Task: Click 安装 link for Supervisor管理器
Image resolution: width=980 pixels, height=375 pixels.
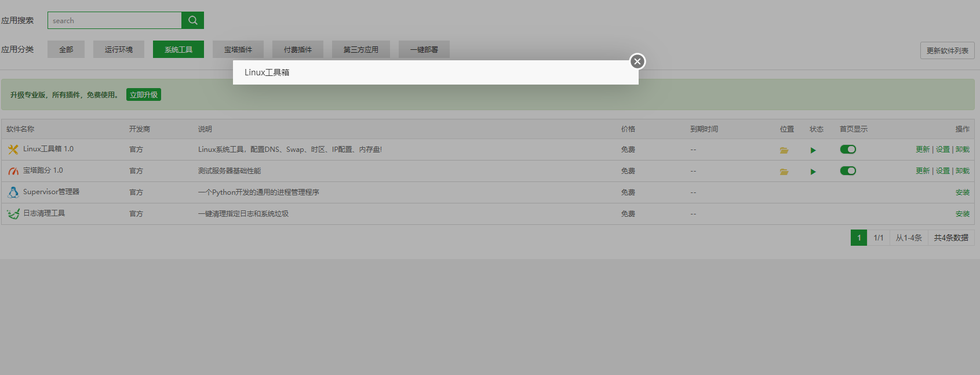Action: [x=963, y=192]
